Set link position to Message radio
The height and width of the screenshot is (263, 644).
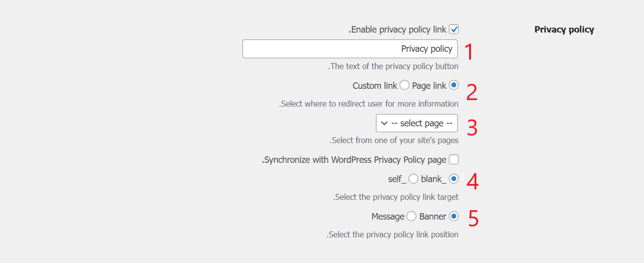coord(412,216)
